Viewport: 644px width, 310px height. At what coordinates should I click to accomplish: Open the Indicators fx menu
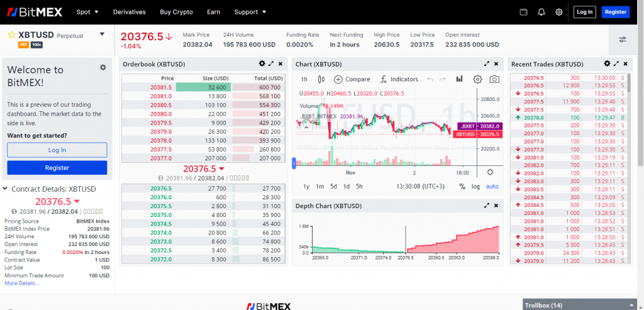(x=399, y=79)
